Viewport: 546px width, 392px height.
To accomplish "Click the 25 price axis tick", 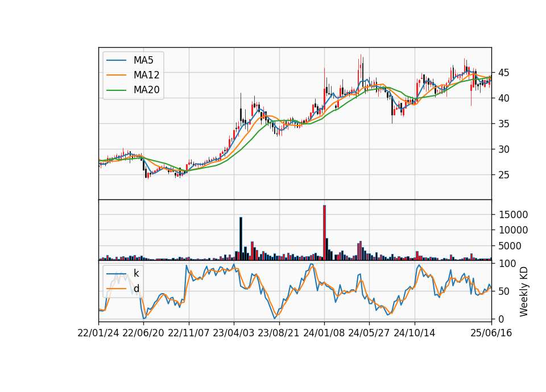I will pyautogui.click(x=503, y=175).
